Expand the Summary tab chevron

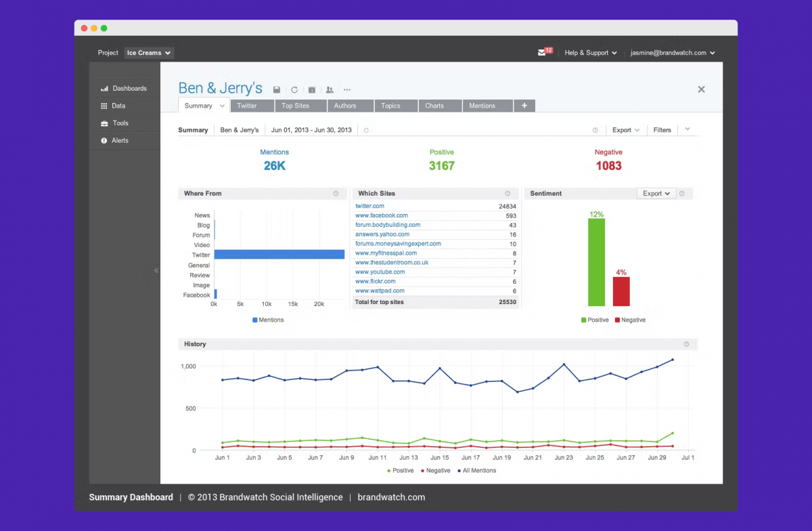pyautogui.click(x=222, y=106)
